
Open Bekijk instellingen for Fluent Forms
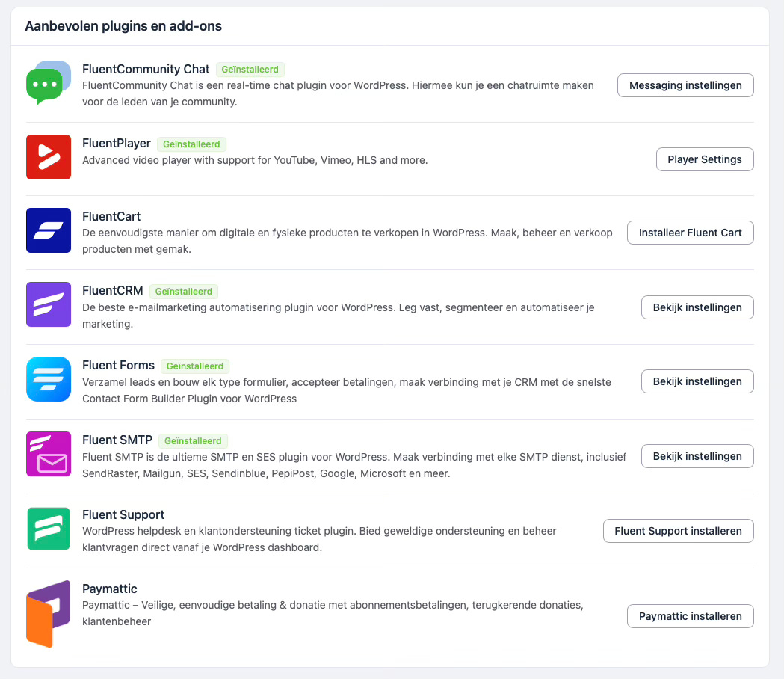click(x=697, y=381)
